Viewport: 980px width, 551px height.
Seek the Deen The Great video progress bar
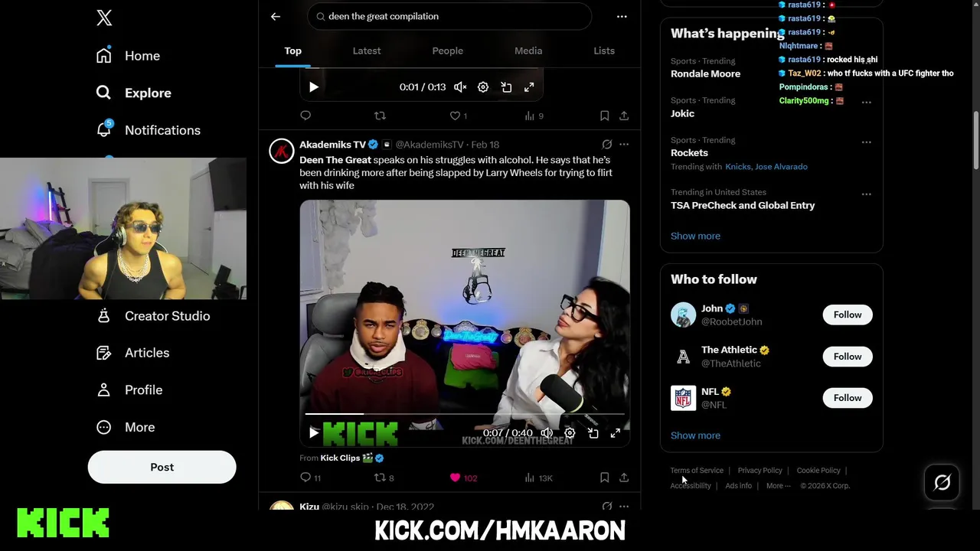coord(465,414)
